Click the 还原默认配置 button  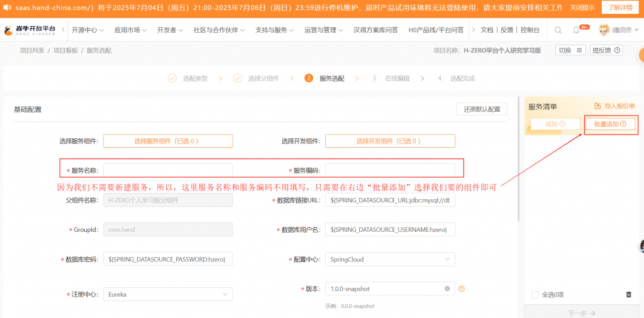coord(481,109)
